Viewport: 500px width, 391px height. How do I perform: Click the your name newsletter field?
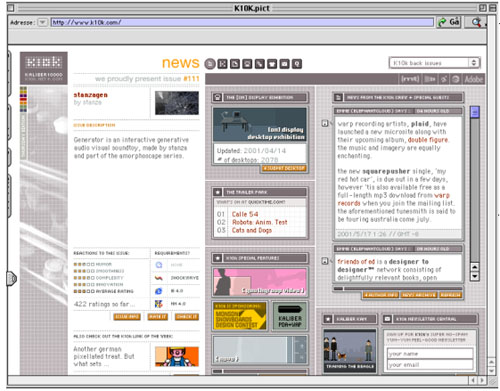430,354
